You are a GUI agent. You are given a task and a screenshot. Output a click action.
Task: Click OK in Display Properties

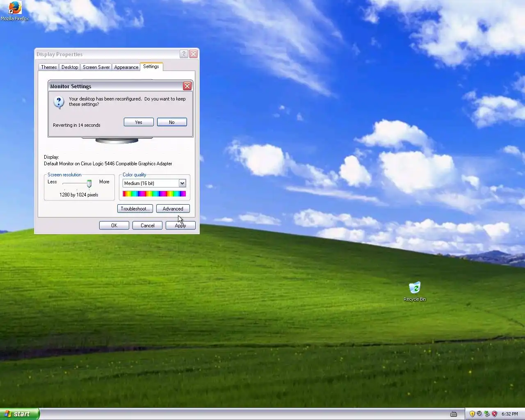(114, 226)
